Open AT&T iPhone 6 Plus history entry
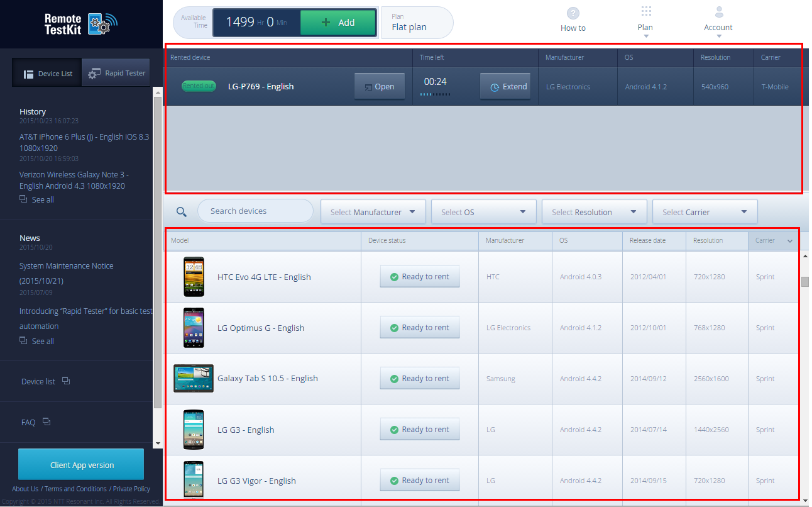Viewport: 812px width, 507px height. tap(84, 142)
